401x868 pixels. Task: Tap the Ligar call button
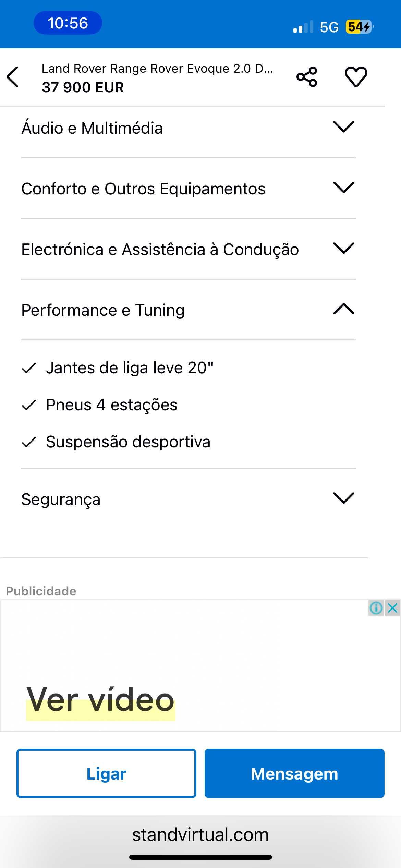(106, 773)
